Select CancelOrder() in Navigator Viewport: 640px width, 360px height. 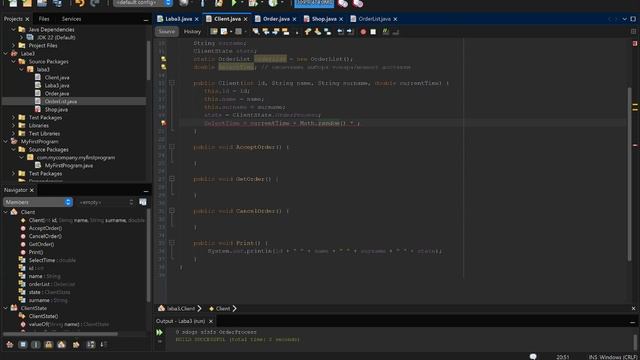coord(45,236)
